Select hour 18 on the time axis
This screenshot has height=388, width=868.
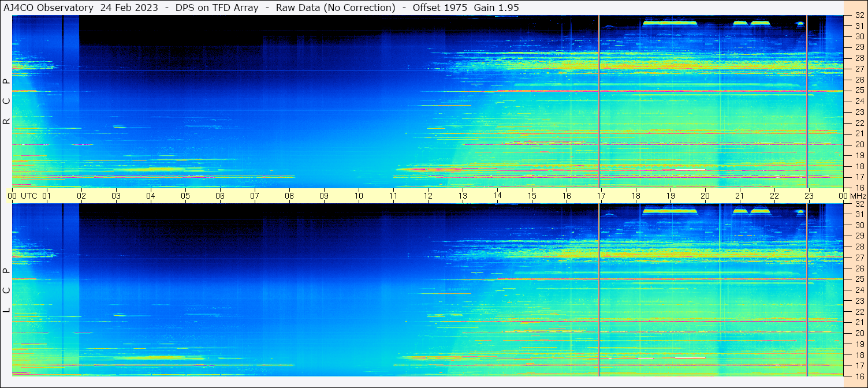click(x=636, y=196)
